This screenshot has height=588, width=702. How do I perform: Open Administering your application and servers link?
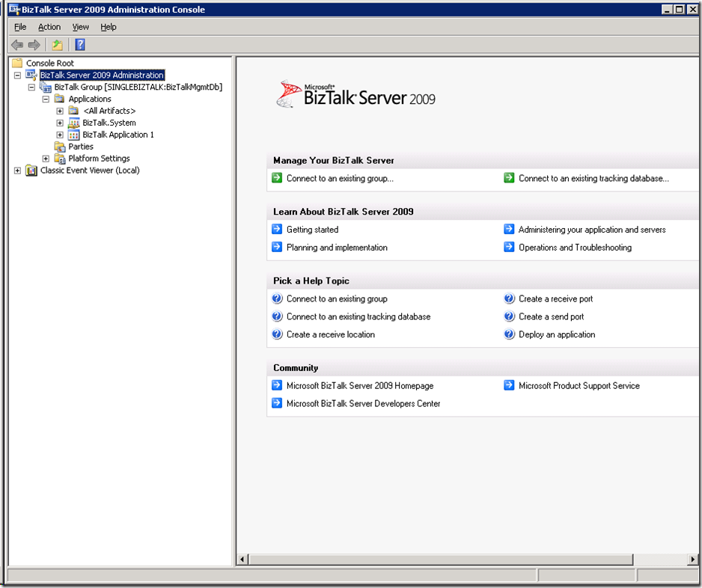pyautogui.click(x=592, y=229)
